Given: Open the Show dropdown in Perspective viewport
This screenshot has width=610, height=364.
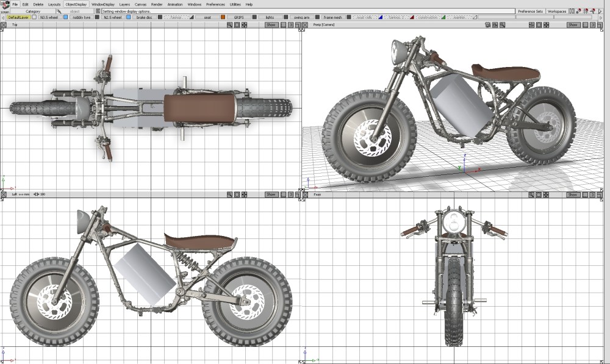Looking at the screenshot, I should point(573,25).
